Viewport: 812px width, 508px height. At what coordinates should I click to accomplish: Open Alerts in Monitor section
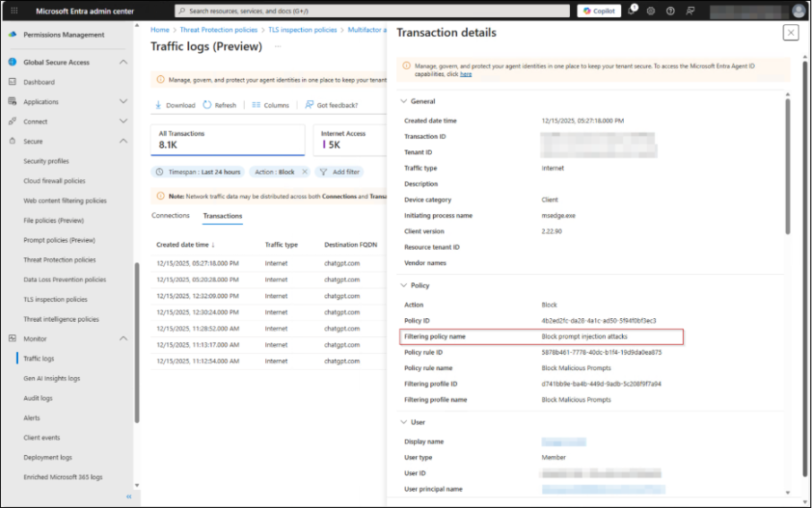click(x=31, y=418)
